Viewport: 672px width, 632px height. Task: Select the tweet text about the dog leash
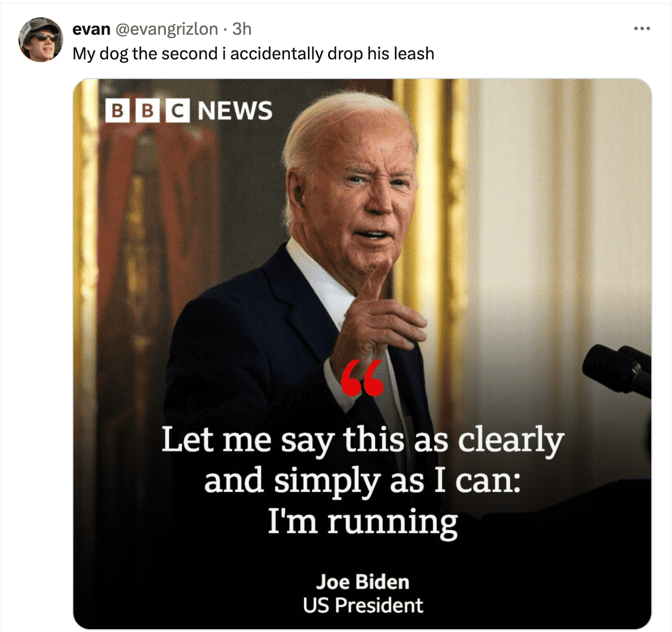coord(254,54)
